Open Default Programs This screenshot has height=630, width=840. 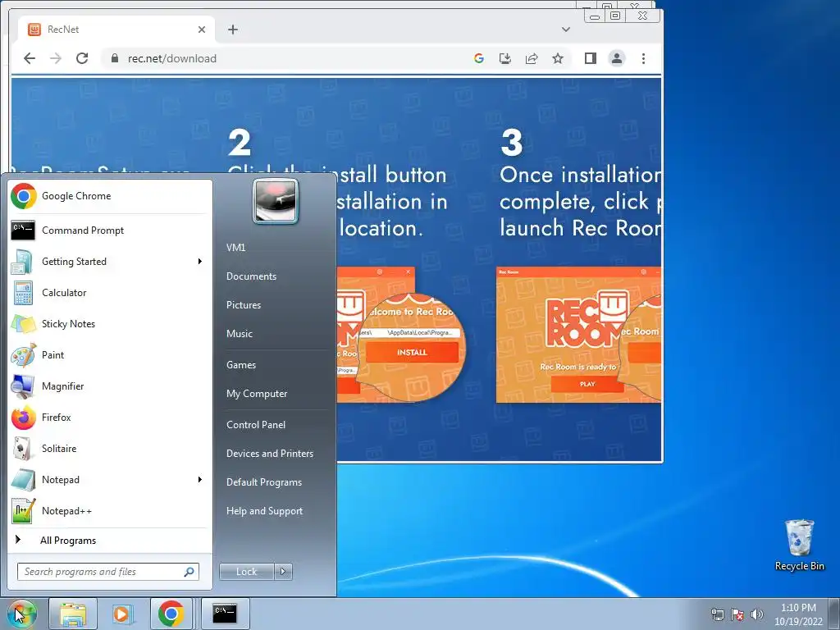[264, 482]
